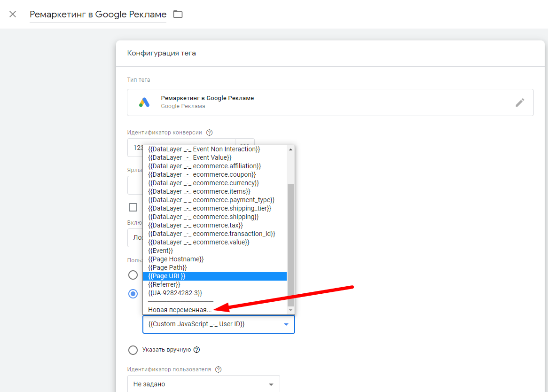Click the tag name title field
The width and height of the screenshot is (548, 392).
[98, 15]
